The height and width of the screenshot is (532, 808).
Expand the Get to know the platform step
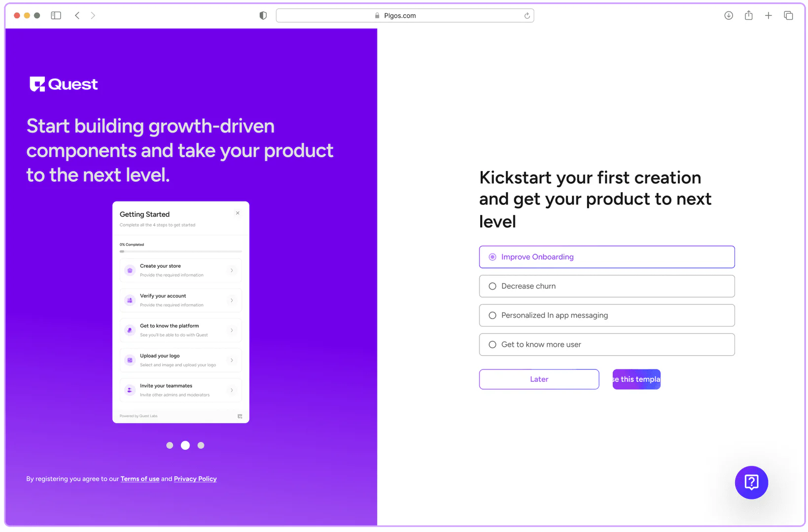pyautogui.click(x=232, y=330)
